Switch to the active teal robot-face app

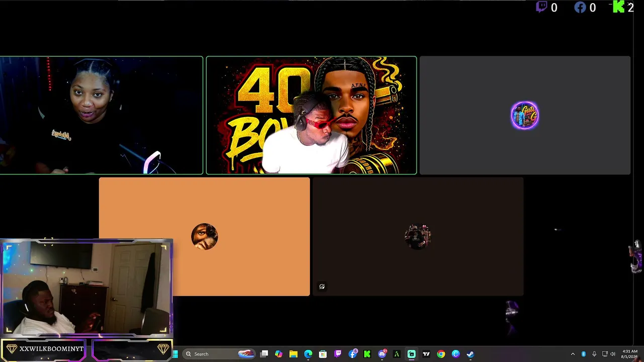tap(412, 354)
